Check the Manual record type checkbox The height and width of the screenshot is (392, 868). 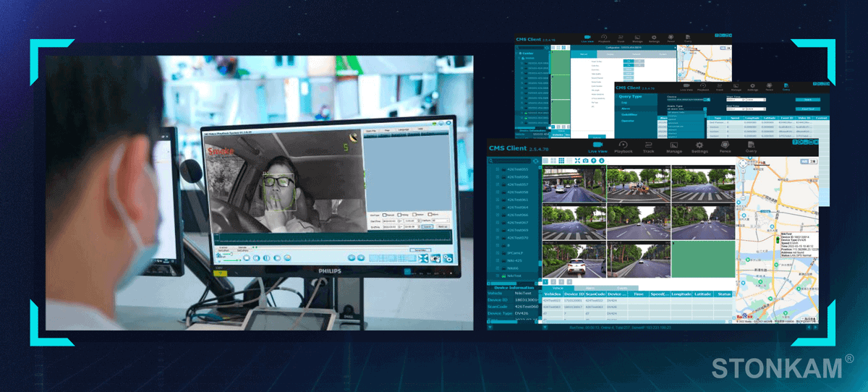(385, 215)
